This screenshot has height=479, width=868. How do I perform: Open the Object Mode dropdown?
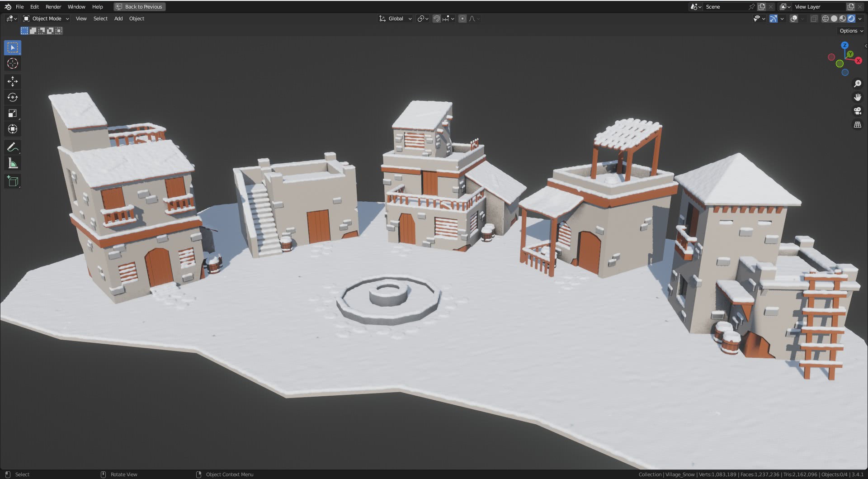point(46,19)
